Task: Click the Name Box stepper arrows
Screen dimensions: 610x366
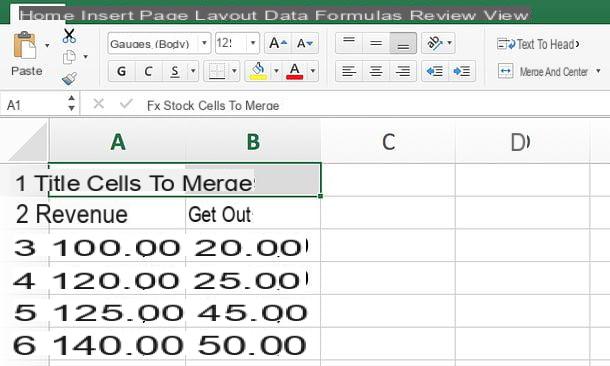Action: 71,103
